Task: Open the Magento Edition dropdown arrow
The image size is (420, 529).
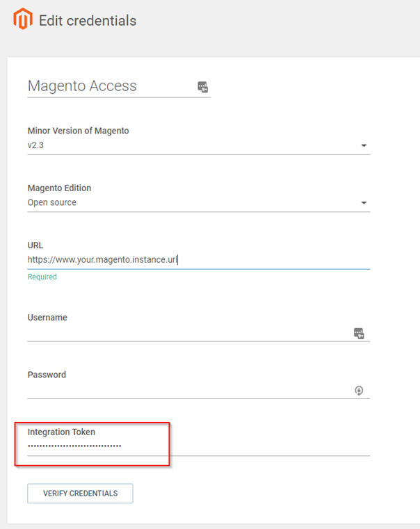Action: 364,203
